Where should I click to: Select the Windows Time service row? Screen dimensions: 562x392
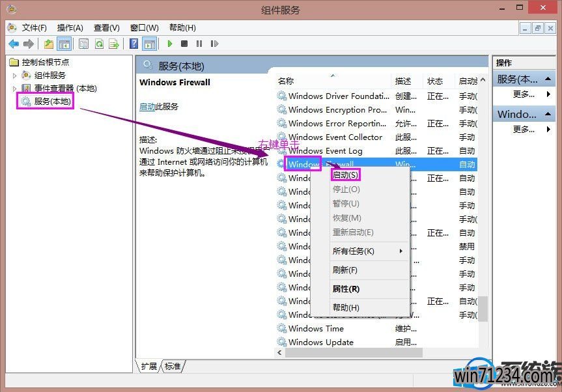click(376, 328)
